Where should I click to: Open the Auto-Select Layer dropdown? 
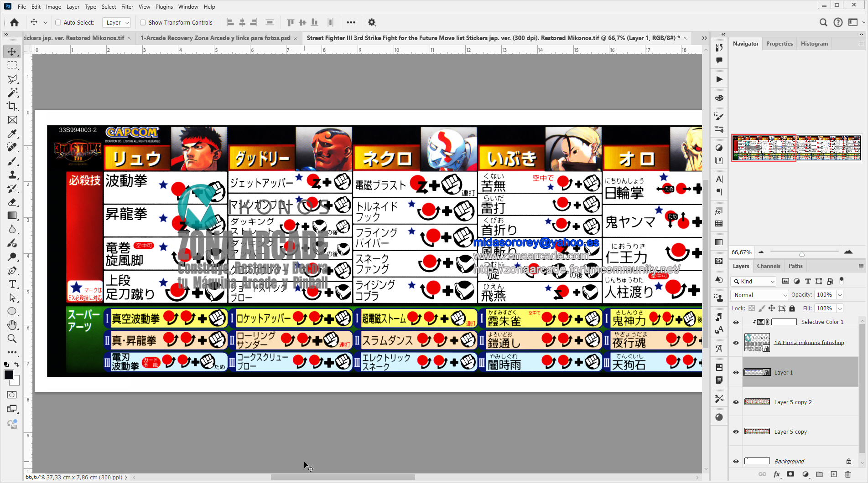click(x=117, y=22)
